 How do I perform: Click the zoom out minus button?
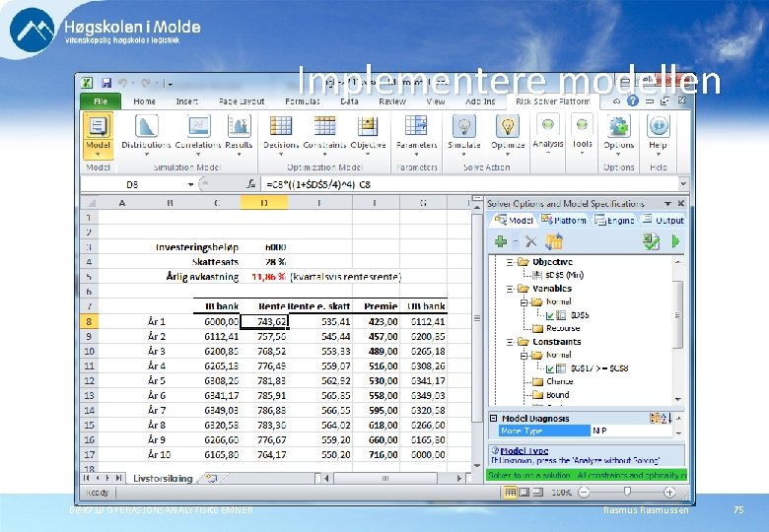pos(584,493)
